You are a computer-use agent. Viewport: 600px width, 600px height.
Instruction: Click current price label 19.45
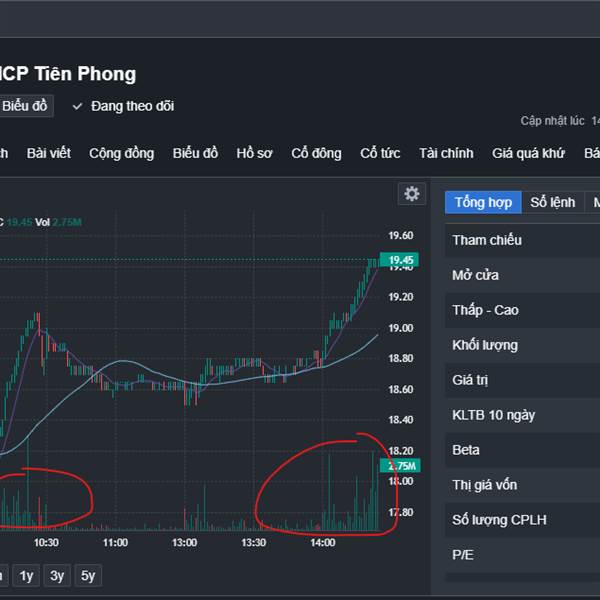401,260
